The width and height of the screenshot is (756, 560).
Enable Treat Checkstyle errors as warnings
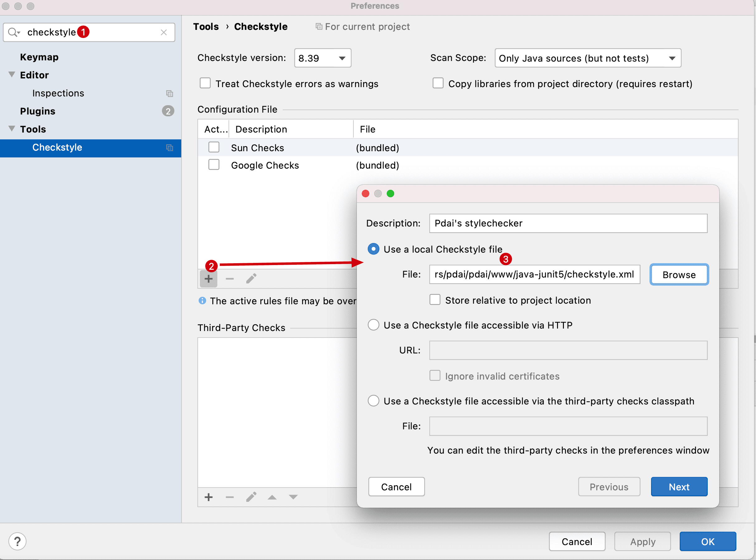tap(205, 83)
